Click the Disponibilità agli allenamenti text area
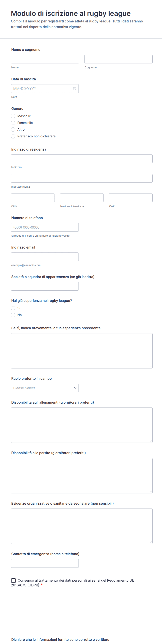The height and width of the screenshot is (644, 162). point(82,425)
